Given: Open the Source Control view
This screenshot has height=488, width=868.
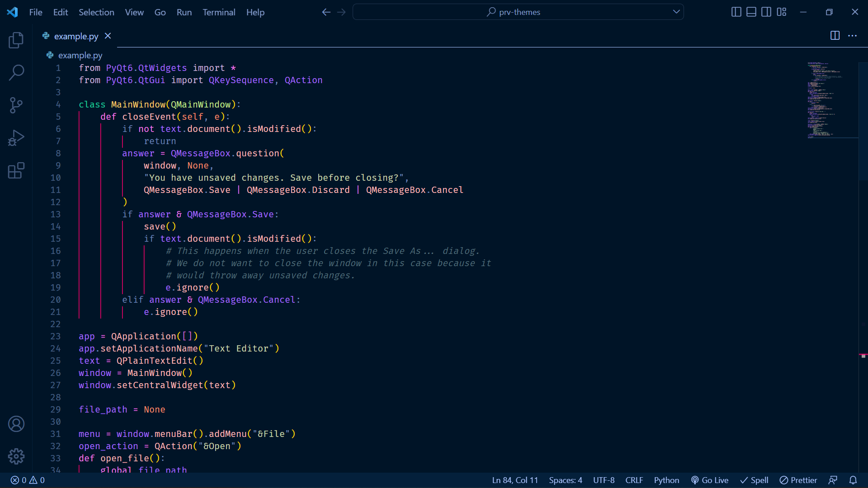Looking at the screenshot, I should click(16, 105).
